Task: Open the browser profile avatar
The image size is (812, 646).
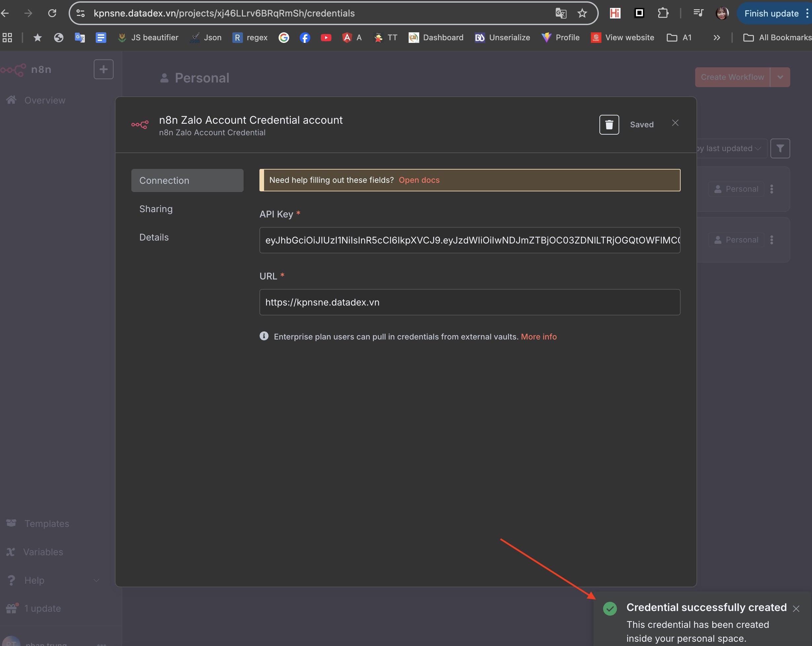Action: pos(722,13)
